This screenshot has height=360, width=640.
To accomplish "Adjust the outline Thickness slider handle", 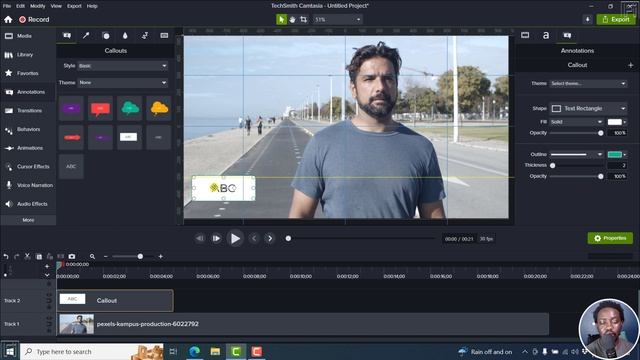I will click(552, 166).
